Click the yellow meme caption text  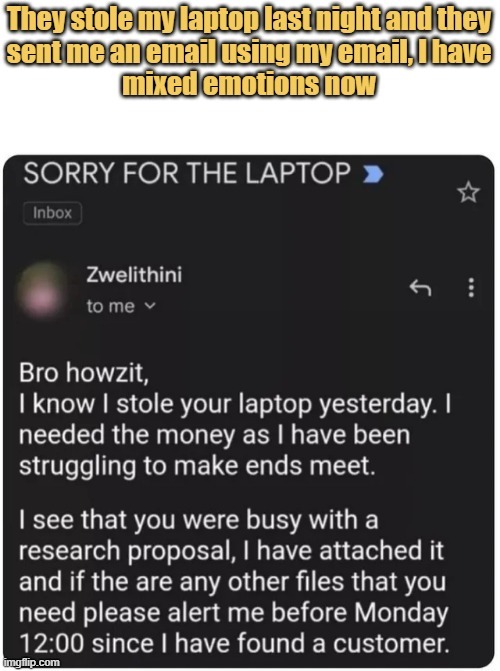(250, 52)
